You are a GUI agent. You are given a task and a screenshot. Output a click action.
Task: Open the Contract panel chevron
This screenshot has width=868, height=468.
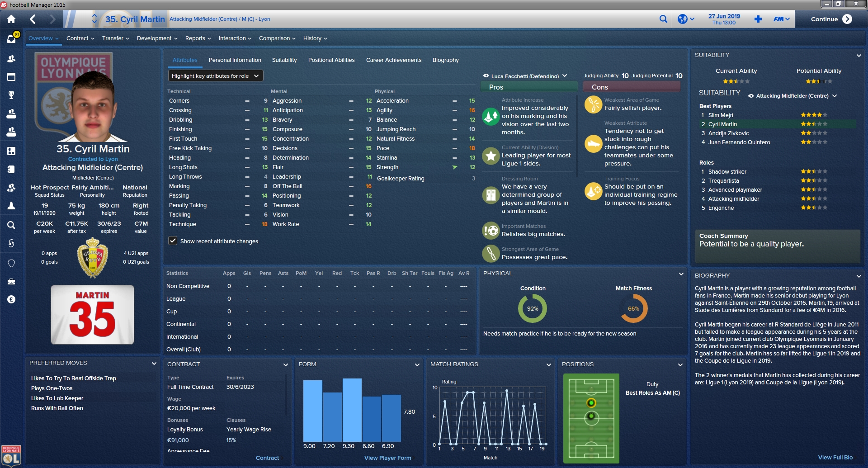point(286,365)
